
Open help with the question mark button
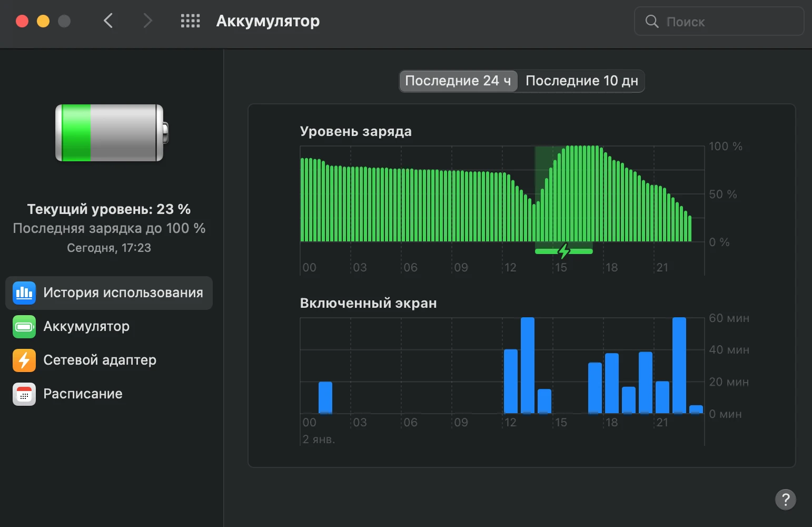click(x=785, y=499)
